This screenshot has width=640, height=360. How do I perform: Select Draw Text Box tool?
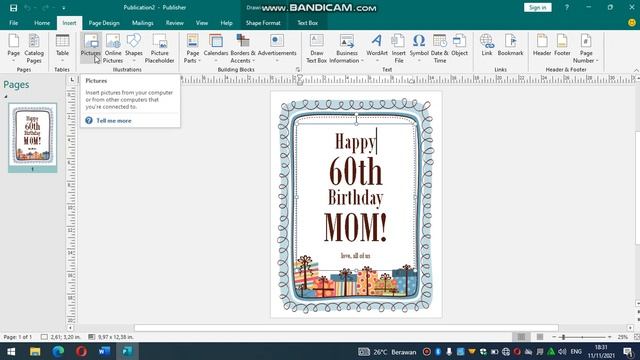[x=316, y=48]
